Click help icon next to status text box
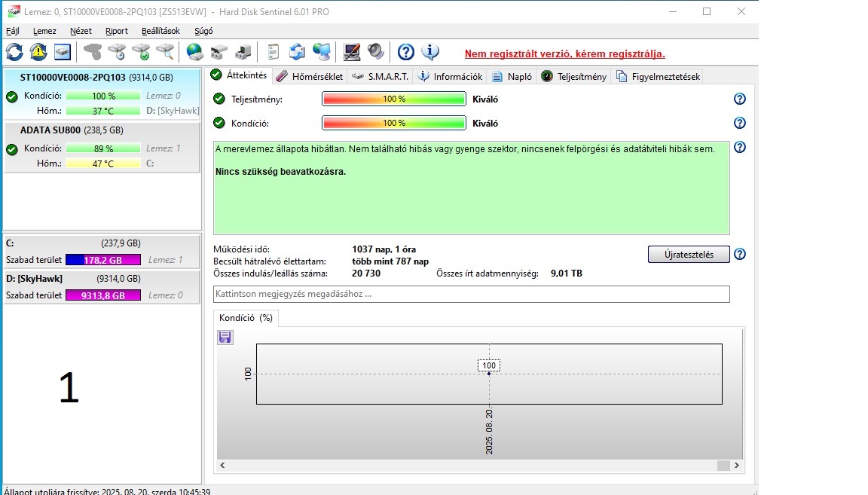 pos(740,147)
